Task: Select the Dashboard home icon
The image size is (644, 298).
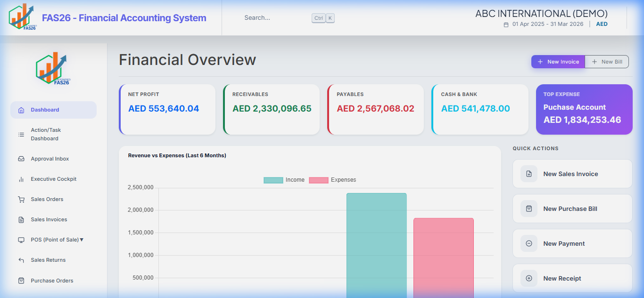Action: [x=21, y=109]
